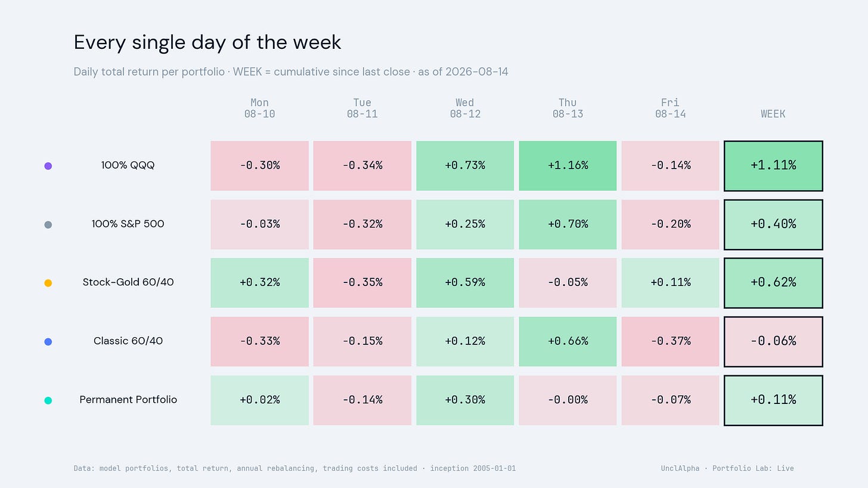Select the Permanent Portfolio row label

point(128,400)
